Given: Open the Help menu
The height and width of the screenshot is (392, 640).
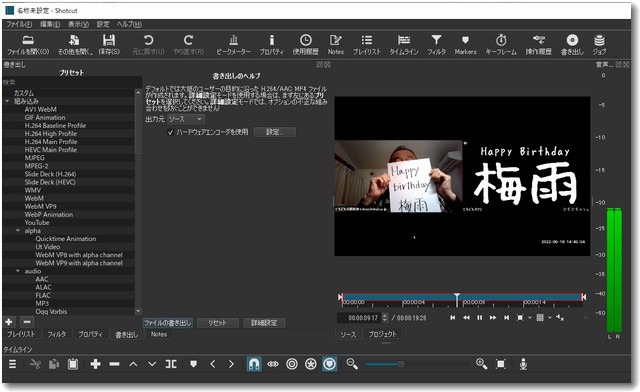Looking at the screenshot, I should tap(129, 24).
